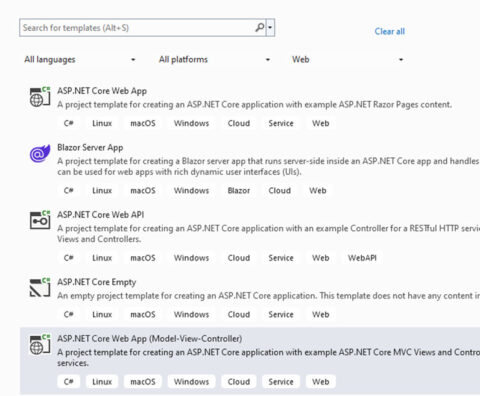
Task: Click the macOS tag under Blazor Server App
Action: click(x=143, y=191)
